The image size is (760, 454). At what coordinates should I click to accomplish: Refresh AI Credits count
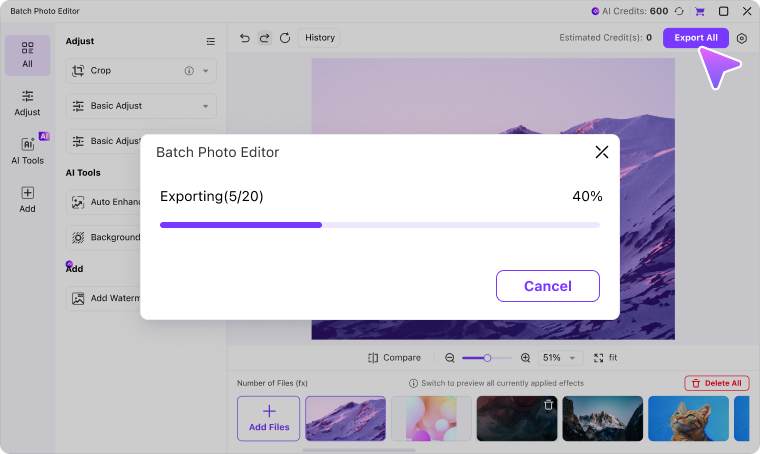pos(680,11)
